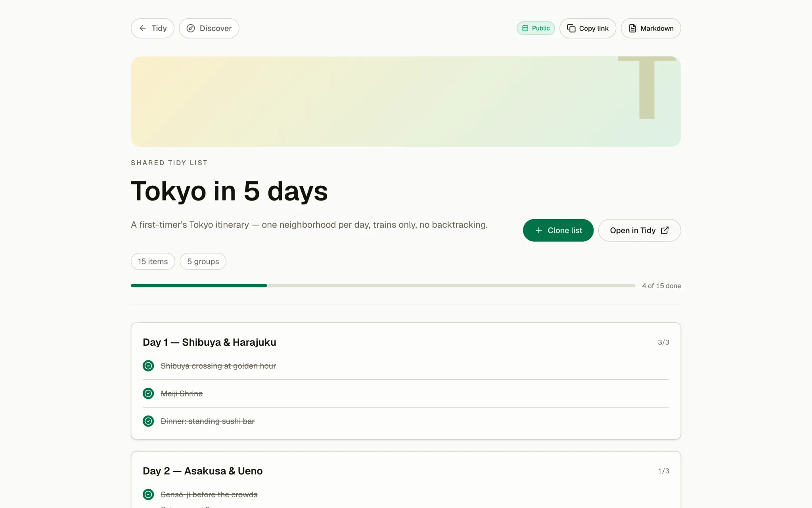Screen dimensions: 812x508
Task: Go to the Discover page
Action: [209, 28]
